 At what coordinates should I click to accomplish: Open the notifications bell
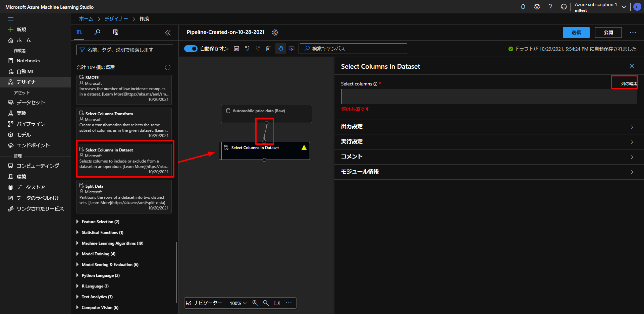coord(523,7)
